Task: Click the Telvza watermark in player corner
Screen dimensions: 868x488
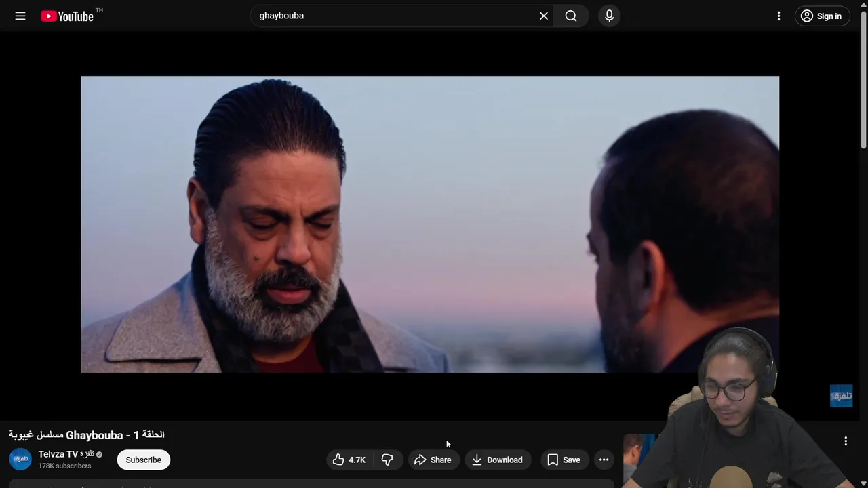Action: tap(841, 396)
